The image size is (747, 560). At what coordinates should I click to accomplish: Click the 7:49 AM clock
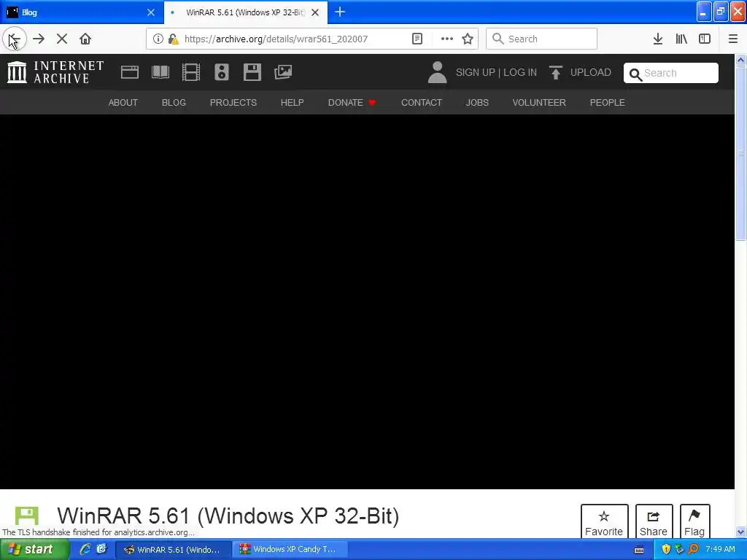click(720, 549)
